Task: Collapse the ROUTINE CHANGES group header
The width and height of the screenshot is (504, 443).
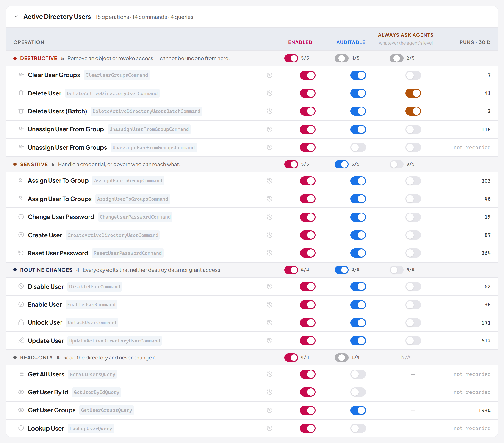Action: coord(252,270)
